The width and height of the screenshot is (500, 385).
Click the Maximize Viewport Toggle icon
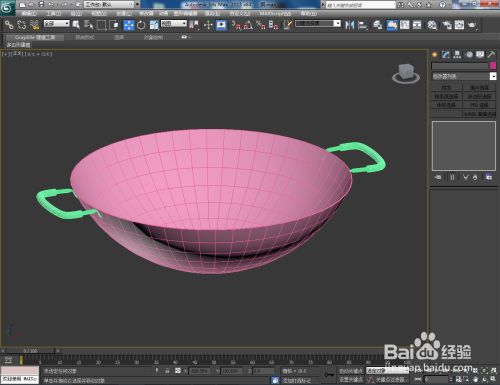coord(493,379)
